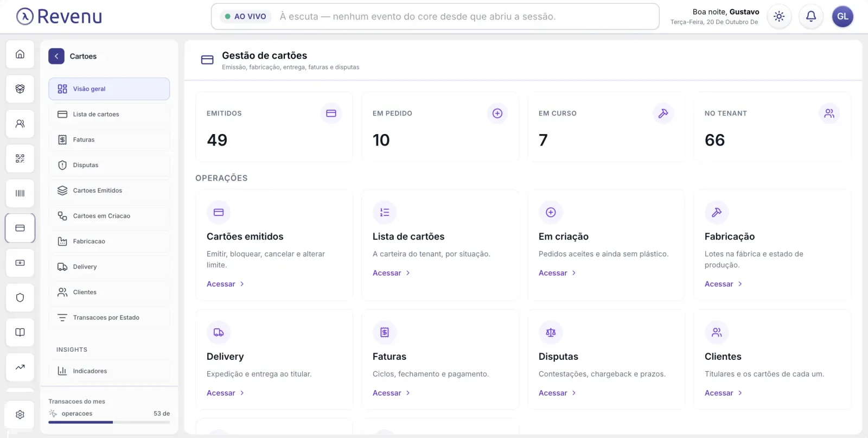This screenshot has width=868, height=438.
Task: Click the QR code icon in the left rail
Action: tap(20, 158)
